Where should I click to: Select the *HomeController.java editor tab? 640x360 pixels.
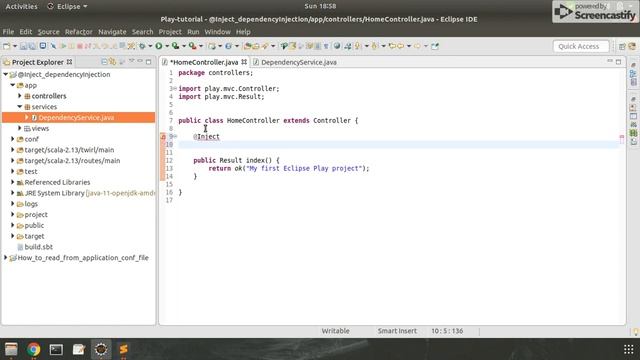[203, 62]
